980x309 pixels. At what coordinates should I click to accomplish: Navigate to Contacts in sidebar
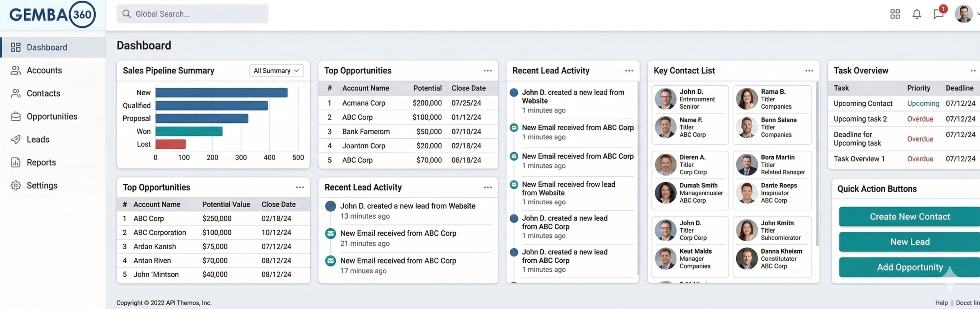click(43, 93)
